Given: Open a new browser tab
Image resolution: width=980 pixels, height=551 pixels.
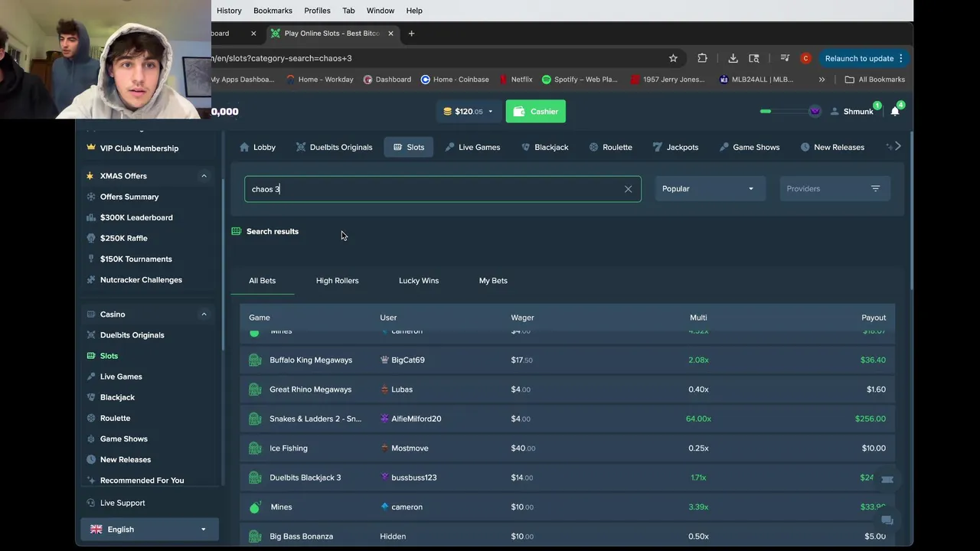Looking at the screenshot, I should [x=411, y=34].
